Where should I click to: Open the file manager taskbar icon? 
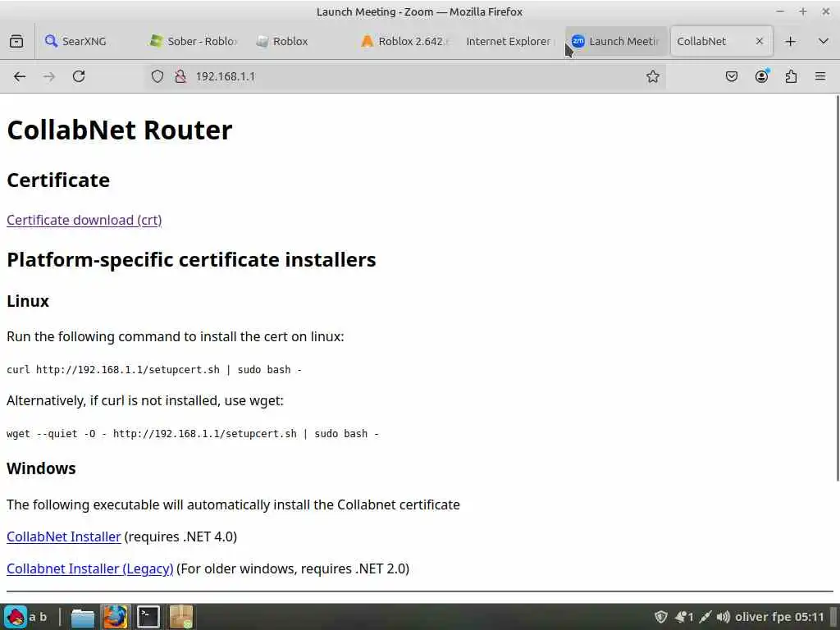point(83,617)
